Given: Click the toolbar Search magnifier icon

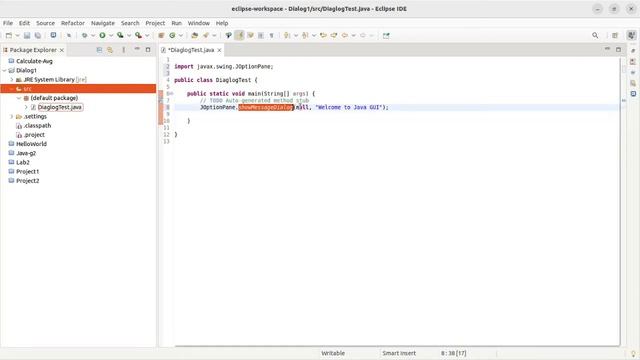Looking at the screenshot, I should [x=595, y=36].
